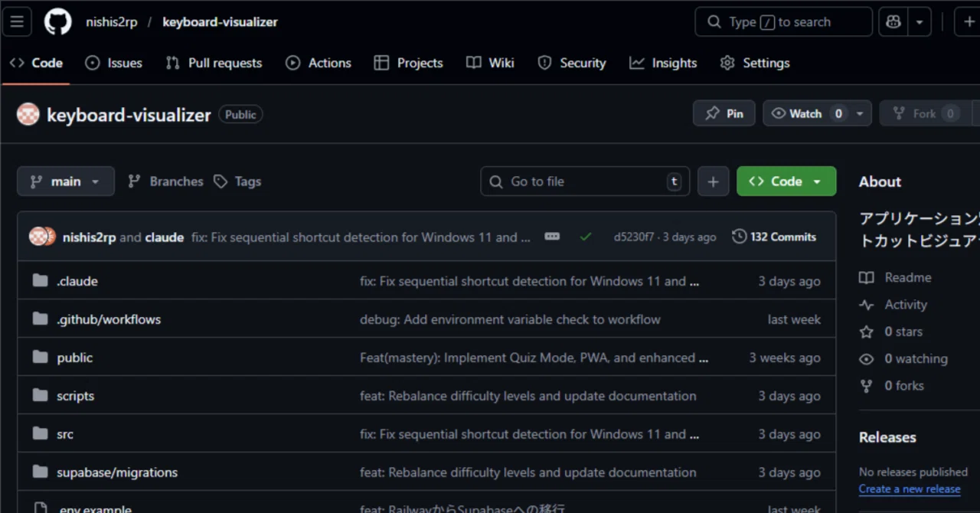Switch to the Issues tab

click(113, 63)
